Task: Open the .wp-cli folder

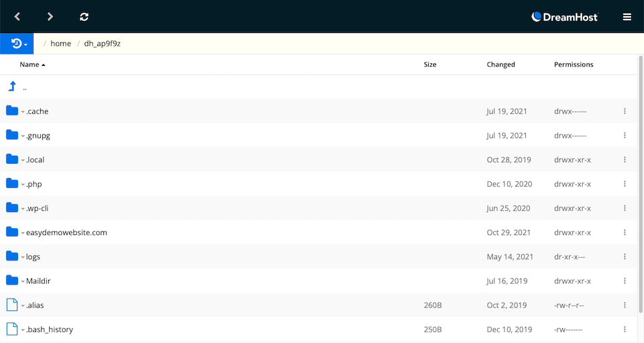Action: 38,208
